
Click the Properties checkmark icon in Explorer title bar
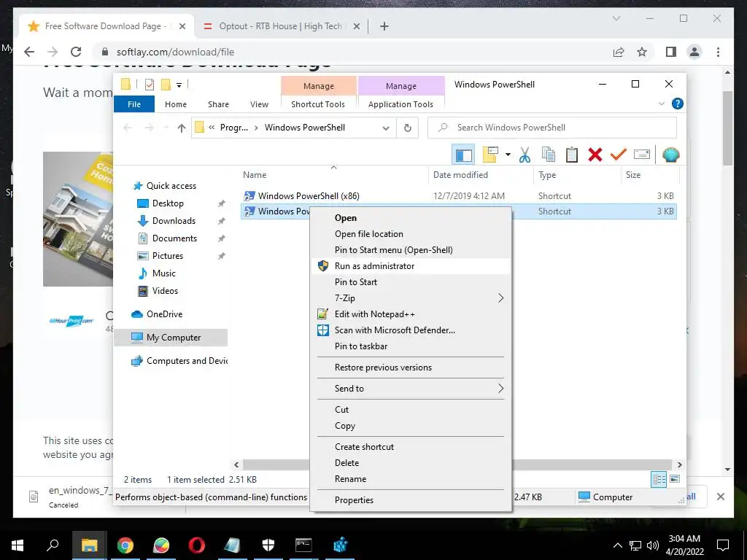coord(150,85)
